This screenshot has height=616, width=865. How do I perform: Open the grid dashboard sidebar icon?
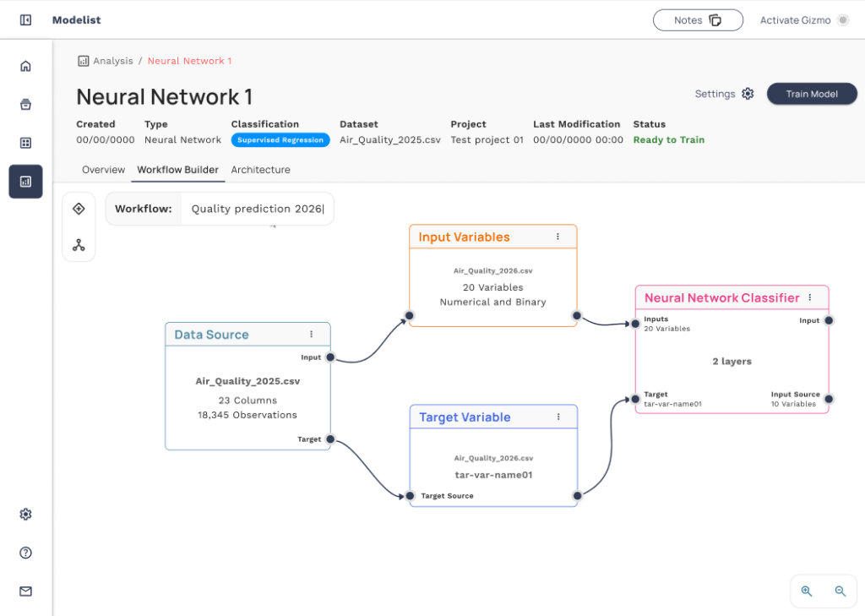click(25, 143)
